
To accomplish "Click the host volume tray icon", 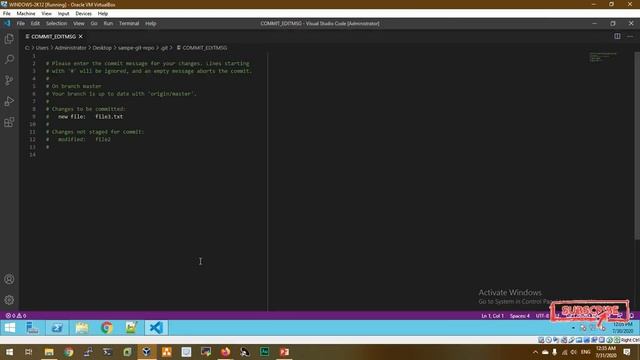I will click(573, 352).
